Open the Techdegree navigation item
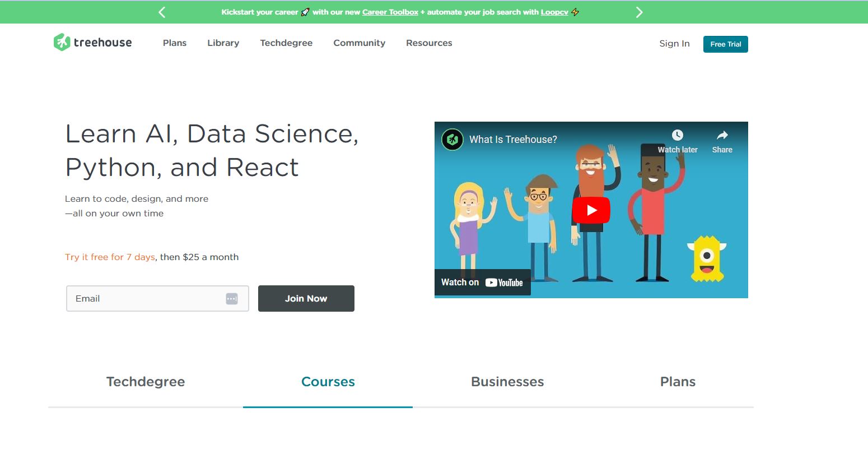Image resolution: width=868 pixels, height=458 pixels. coord(286,43)
